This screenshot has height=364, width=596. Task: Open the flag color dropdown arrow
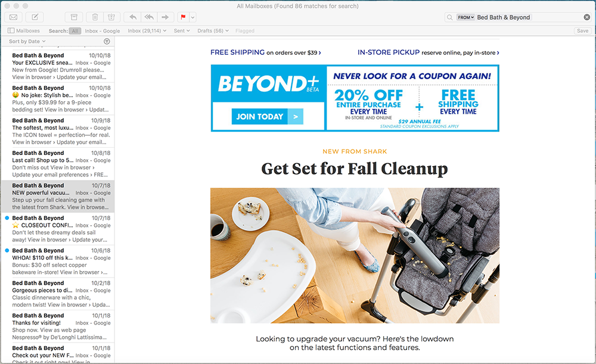click(193, 17)
